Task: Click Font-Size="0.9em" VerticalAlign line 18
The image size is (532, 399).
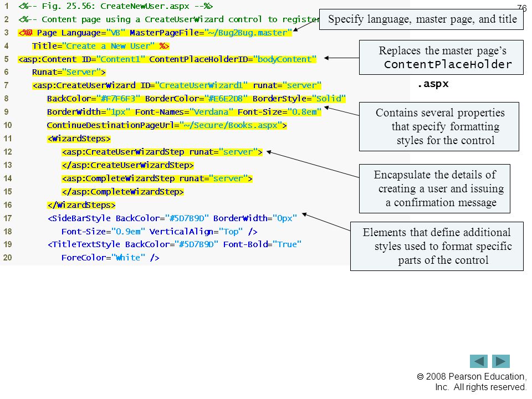Action: pyautogui.click(x=160, y=232)
